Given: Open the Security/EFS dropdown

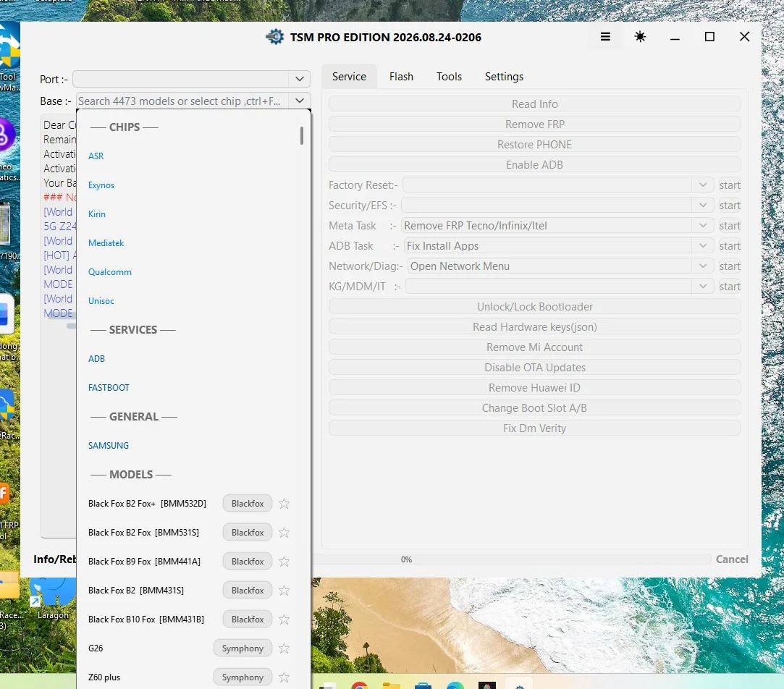Looking at the screenshot, I should point(702,205).
